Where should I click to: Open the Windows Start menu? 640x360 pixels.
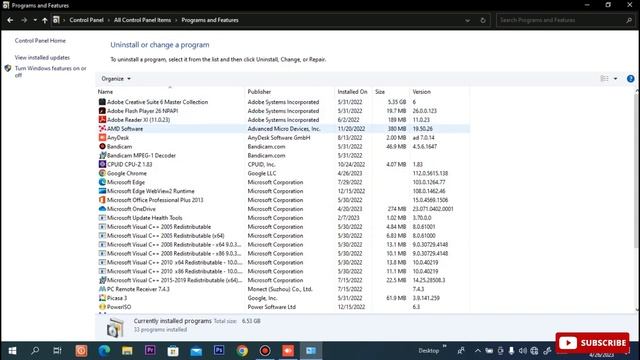click(x=12, y=351)
